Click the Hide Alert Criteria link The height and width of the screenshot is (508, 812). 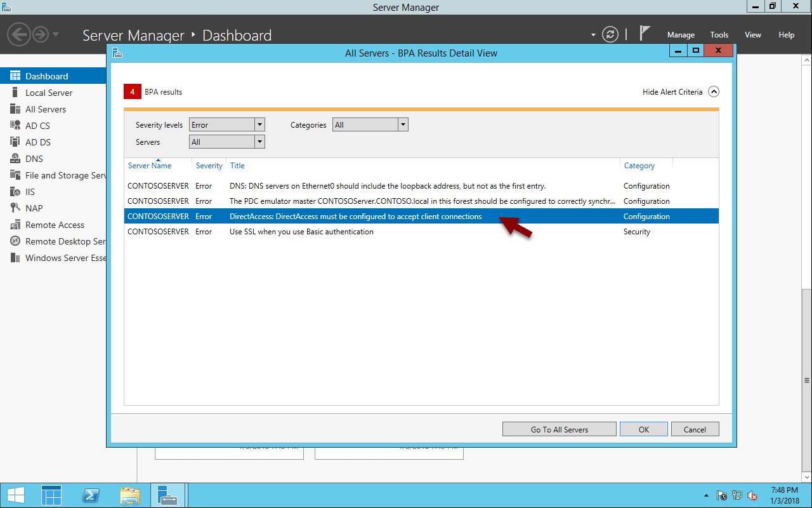click(x=672, y=92)
